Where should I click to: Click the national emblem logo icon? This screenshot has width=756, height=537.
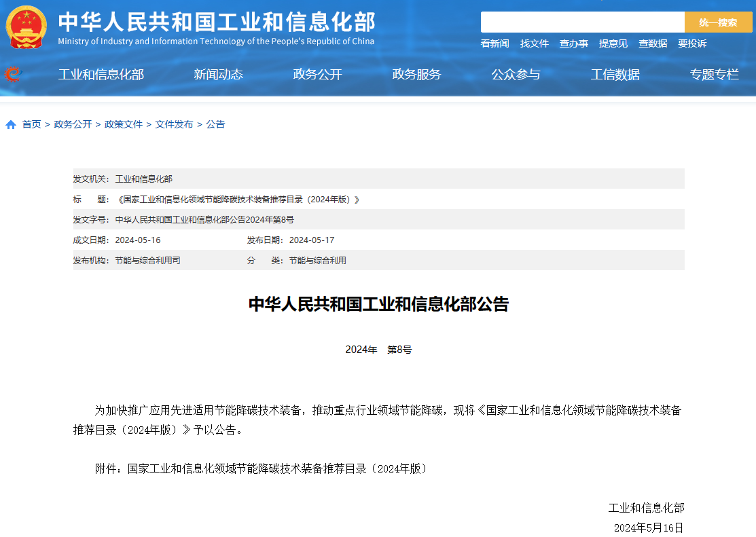pyautogui.click(x=26, y=27)
